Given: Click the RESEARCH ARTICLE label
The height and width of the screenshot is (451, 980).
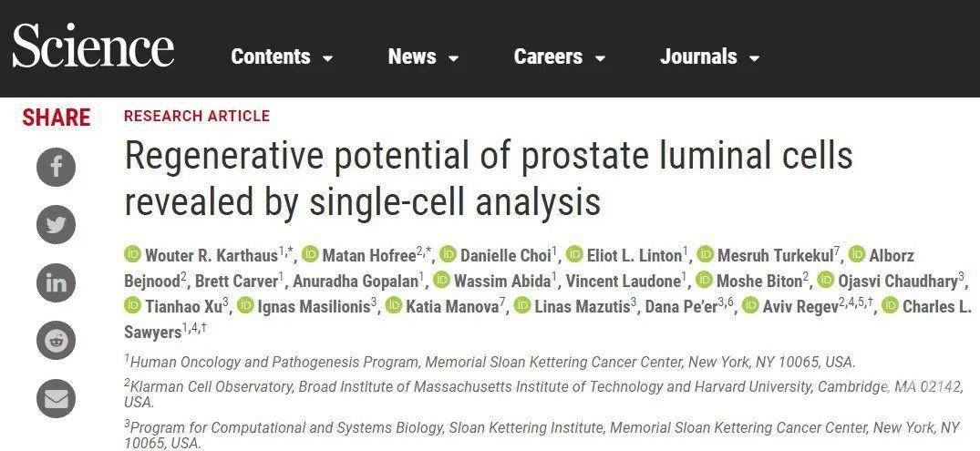Looking at the screenshot, I should point(197,117).
